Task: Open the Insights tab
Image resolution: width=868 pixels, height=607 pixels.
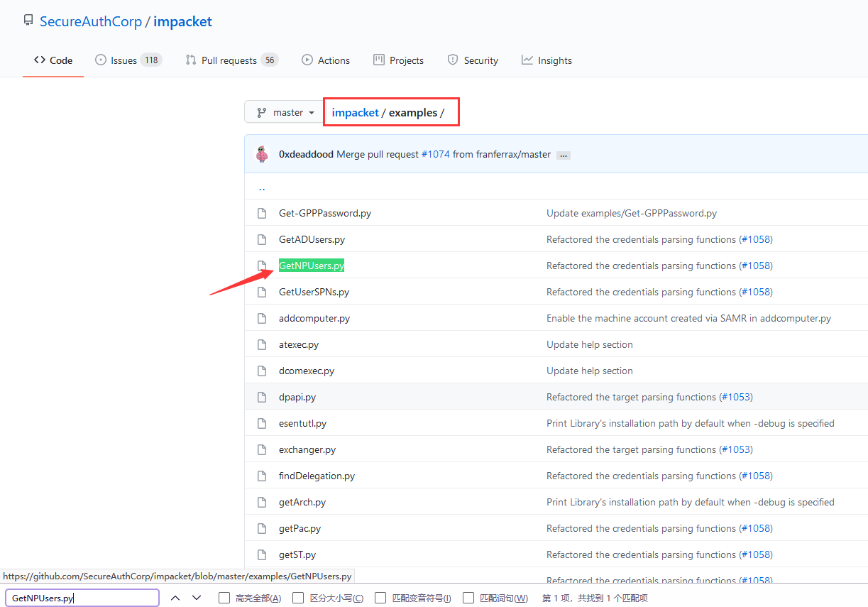Action: tap(546, 60)
